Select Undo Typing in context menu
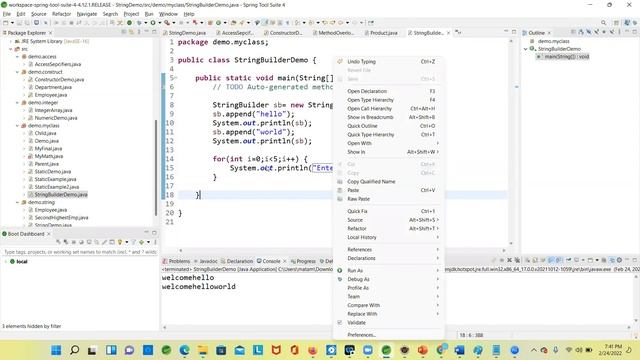The image size is (640, 360). [x=388, y=62]
